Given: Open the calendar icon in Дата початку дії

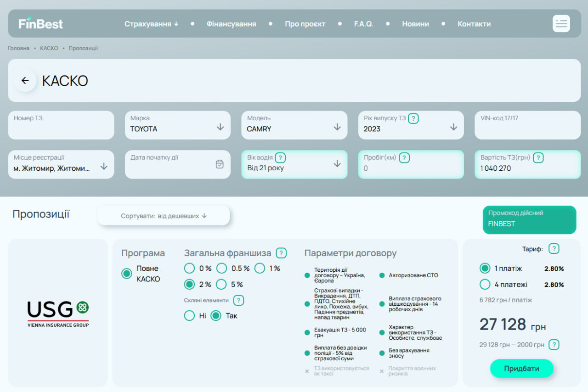Looking at the screenshot, I should pyautogui.click(x=220, y=164).
